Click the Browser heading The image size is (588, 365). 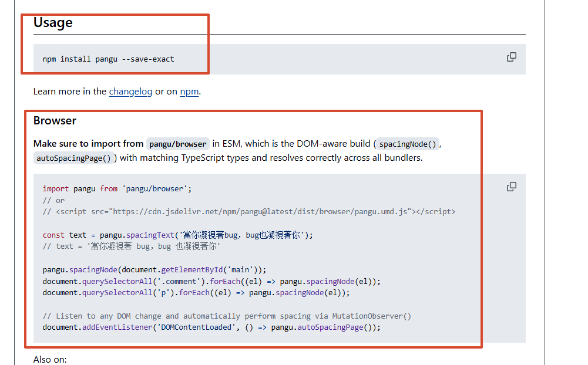(55, 121)
